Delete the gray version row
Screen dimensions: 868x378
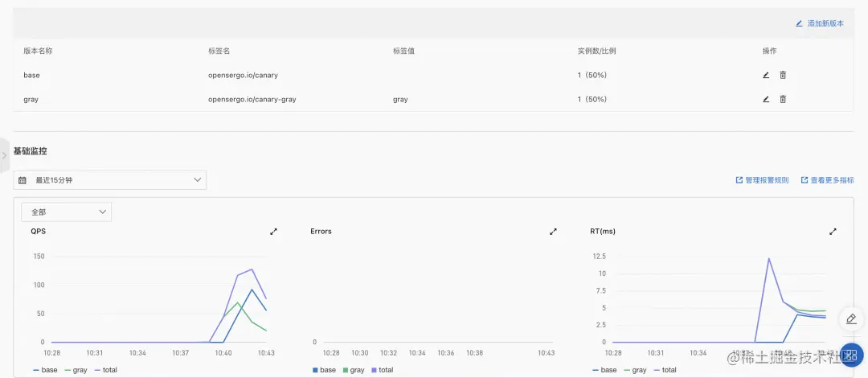783,99
